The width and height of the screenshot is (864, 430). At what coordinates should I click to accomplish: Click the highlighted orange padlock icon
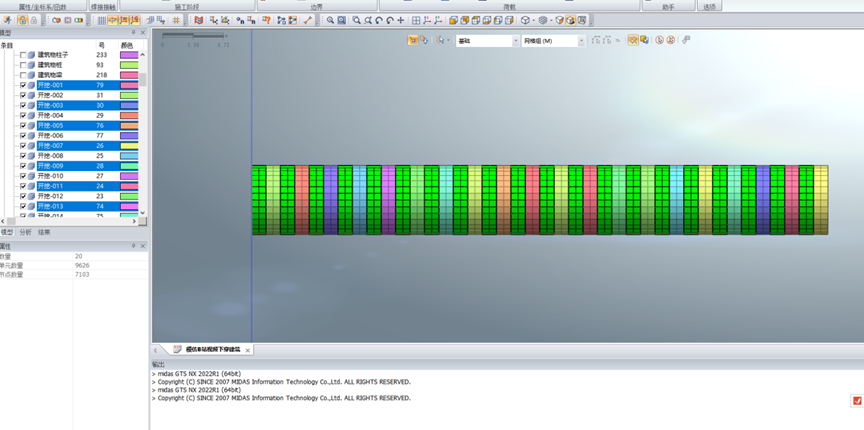pos(23,20)
